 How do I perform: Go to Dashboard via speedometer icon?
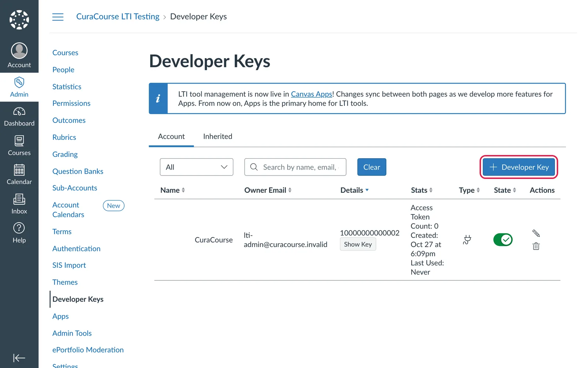pos(19,111)
